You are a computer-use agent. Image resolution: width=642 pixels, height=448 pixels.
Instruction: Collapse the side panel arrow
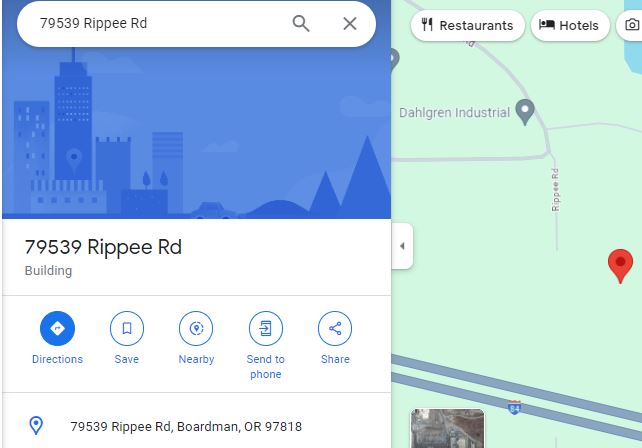point(402,246)
